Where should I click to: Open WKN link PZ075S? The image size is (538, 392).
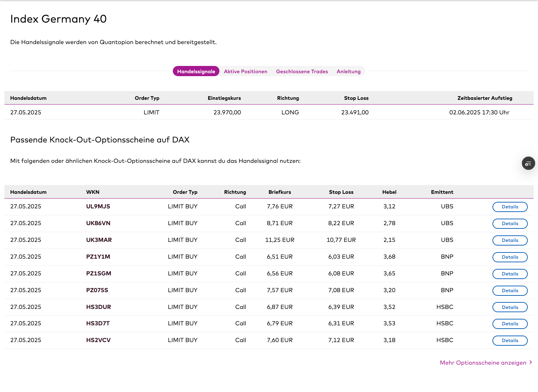tap(97, 290)
